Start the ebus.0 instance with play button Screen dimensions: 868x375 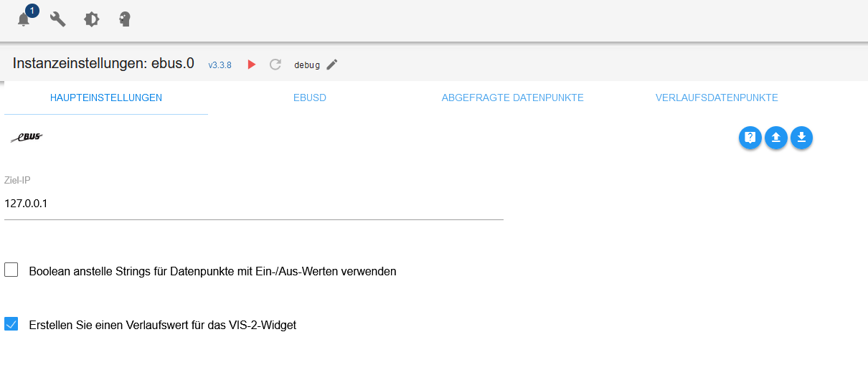[251, 65]
